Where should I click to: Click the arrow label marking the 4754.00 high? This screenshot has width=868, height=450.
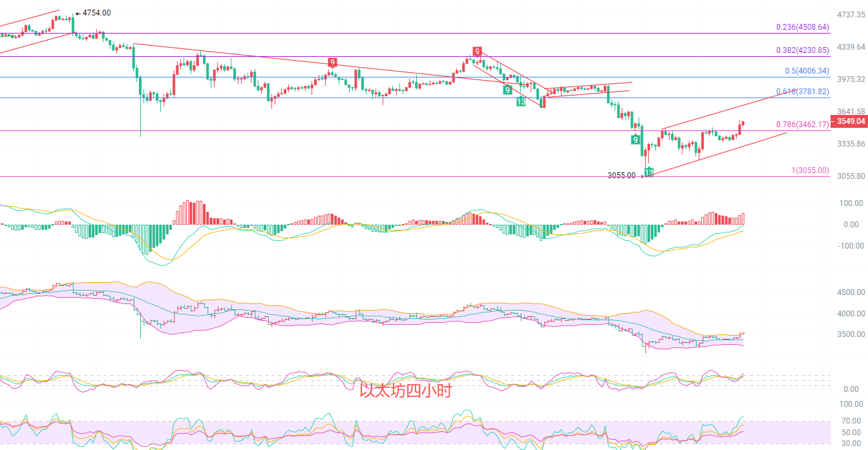click(93, 13)
